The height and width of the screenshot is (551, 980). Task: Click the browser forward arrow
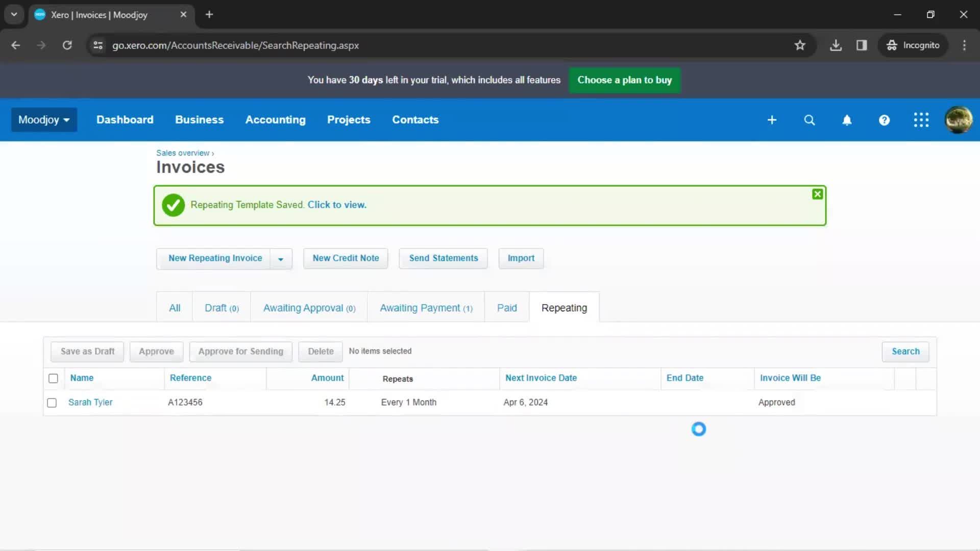tap(41, 45)
